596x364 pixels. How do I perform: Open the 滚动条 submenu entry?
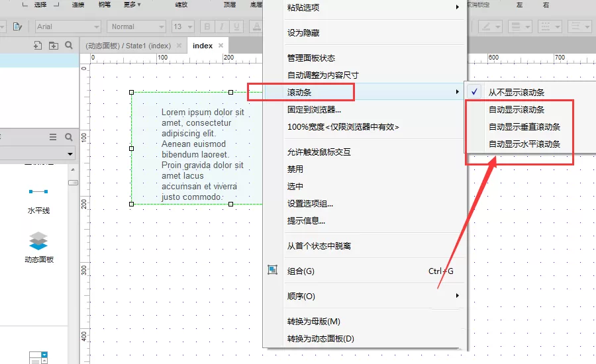click(364, 92)
